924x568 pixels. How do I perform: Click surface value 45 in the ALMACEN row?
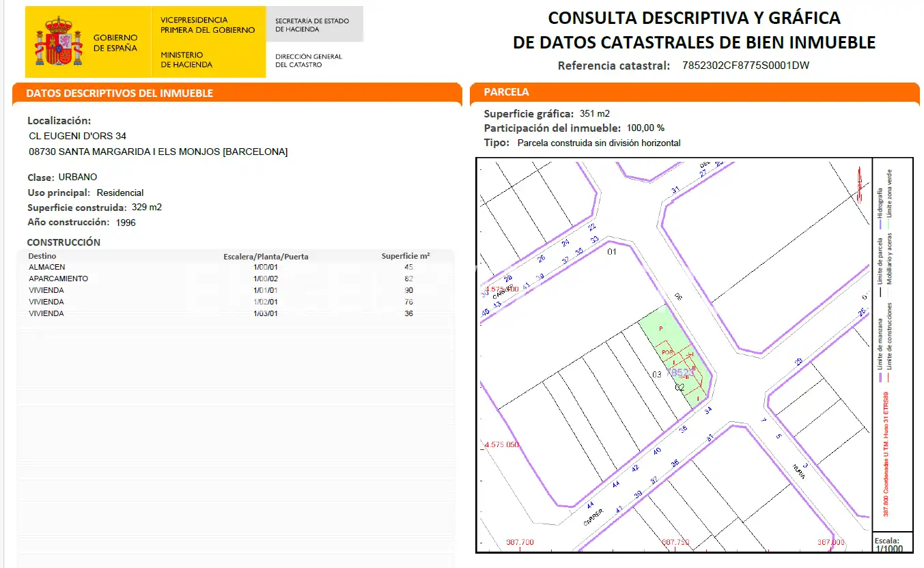409,267
